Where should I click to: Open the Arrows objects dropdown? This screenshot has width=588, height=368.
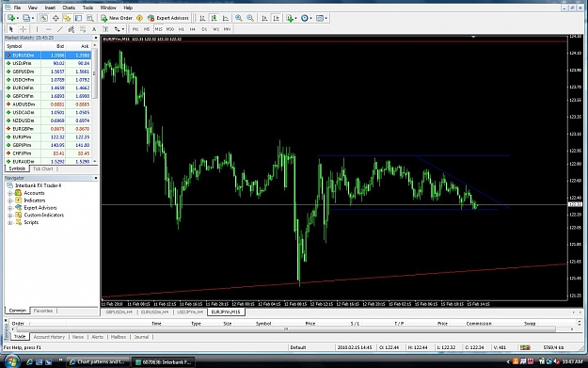pyautogui.click(x=119, y=29)
